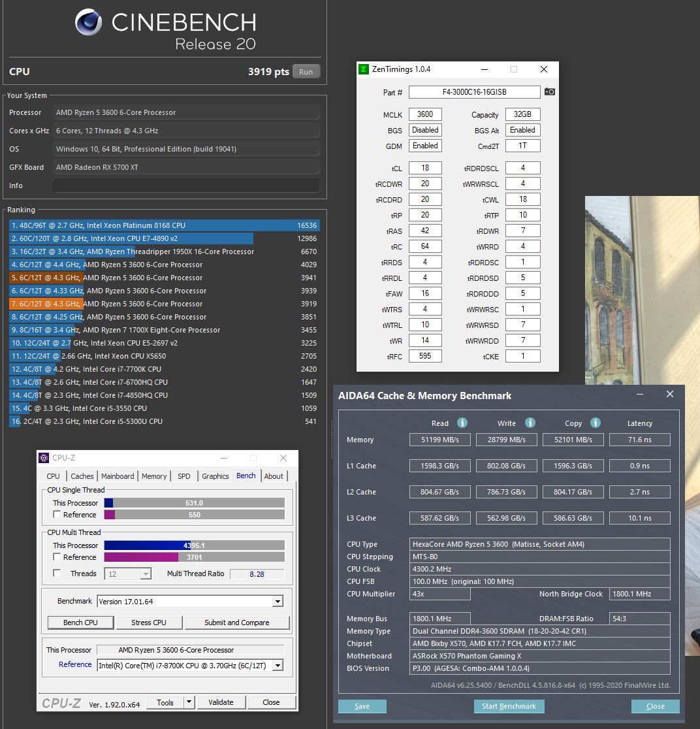Open the SPD tab in CPU-Z
Image resolution: width=700 pixels, height=729 pixels.
184,476
